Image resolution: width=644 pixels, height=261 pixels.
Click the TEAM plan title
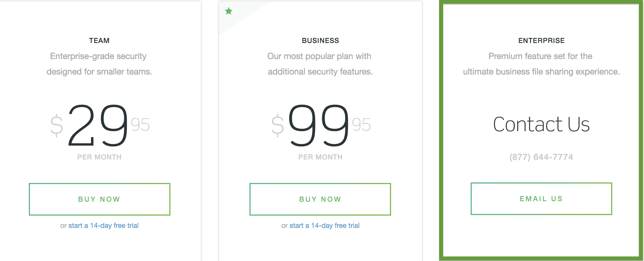pos(99,41)
